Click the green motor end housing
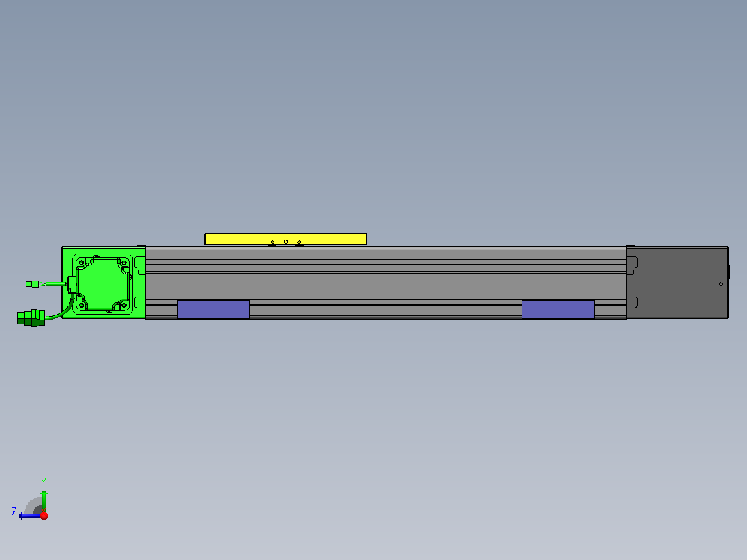 coord(103,282)
